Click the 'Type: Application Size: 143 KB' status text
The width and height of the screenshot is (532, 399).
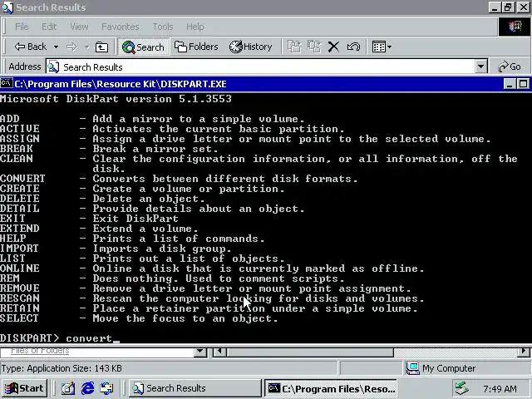tap(62, 368)
